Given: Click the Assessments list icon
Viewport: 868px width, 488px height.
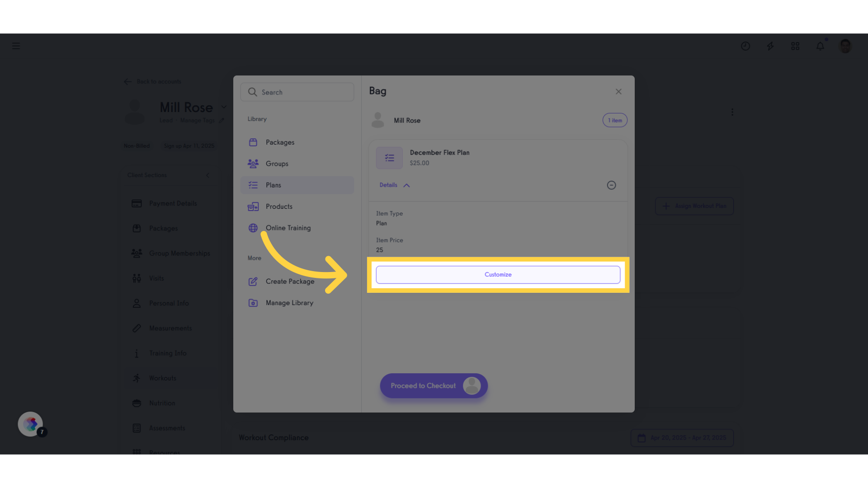Looking at the screenshot, I should (137, 428).
